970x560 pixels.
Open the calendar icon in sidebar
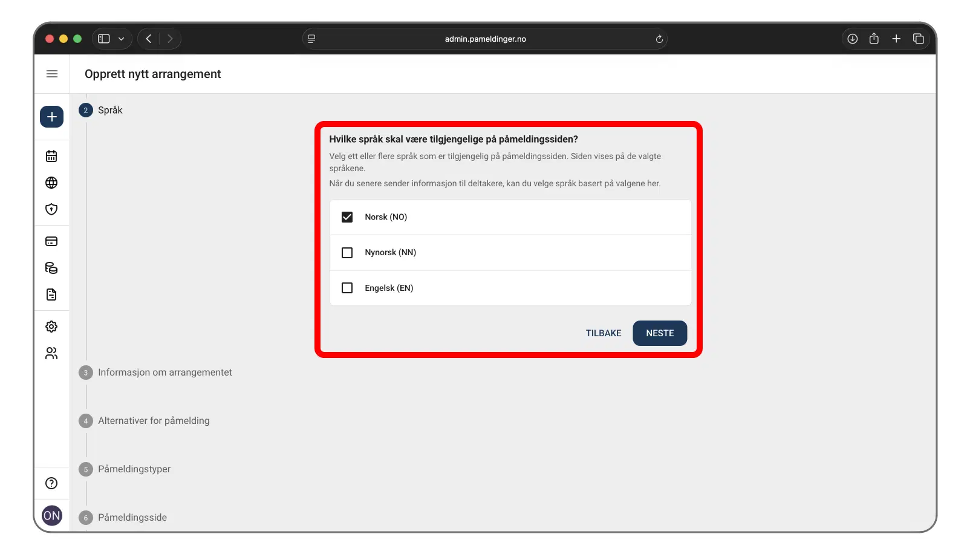coord(51,156)
